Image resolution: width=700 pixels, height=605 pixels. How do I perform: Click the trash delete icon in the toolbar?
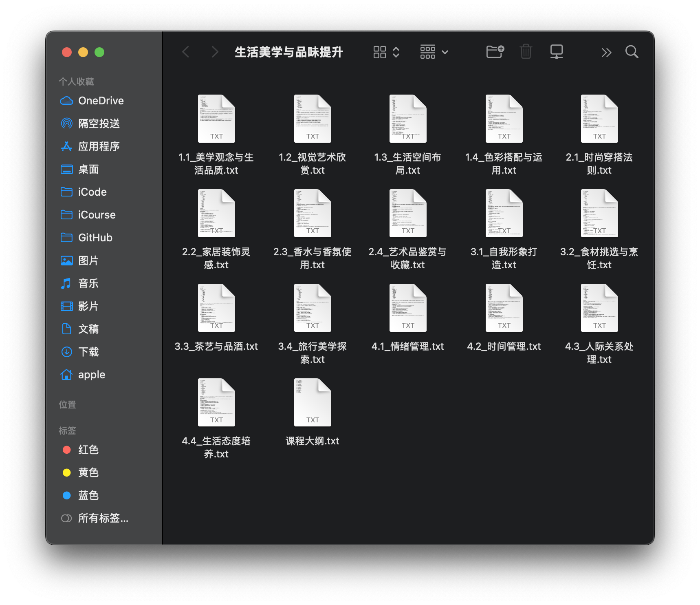(x=526, y=52)
